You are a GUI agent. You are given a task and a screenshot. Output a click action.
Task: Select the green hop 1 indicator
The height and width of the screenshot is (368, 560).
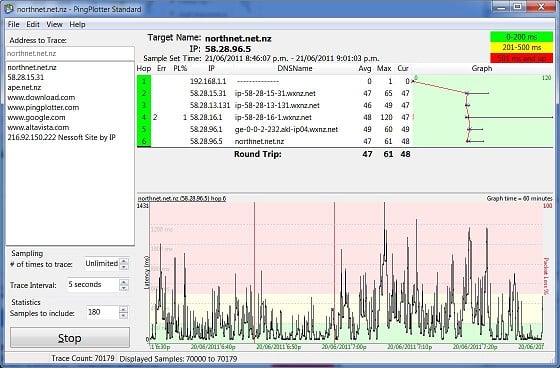[144, 81]
